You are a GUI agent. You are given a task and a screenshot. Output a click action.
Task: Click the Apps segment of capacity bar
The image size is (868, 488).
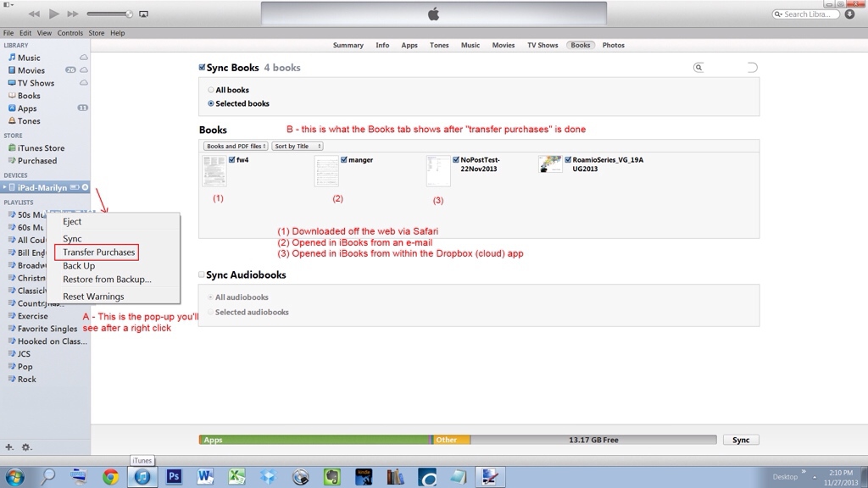[x=314, y=440]
